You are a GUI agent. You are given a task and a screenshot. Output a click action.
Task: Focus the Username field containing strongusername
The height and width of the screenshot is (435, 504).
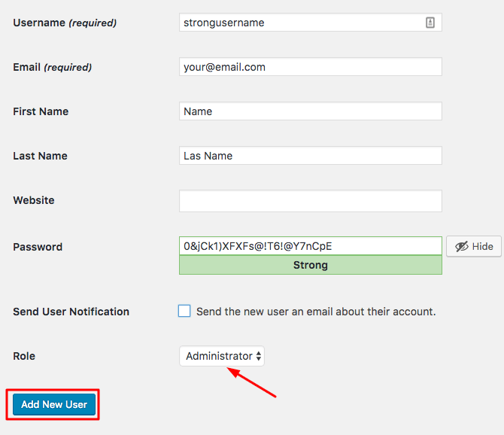[301, 23]
